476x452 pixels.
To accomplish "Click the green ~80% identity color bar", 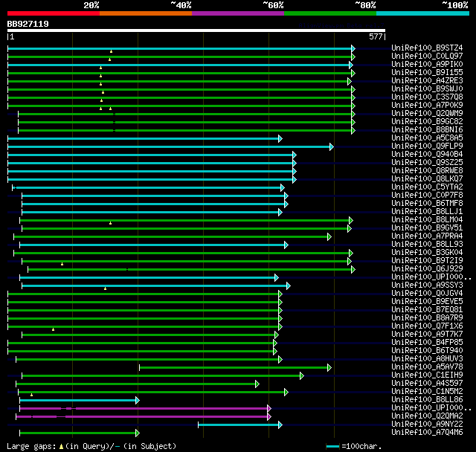I will pos(330,13).
